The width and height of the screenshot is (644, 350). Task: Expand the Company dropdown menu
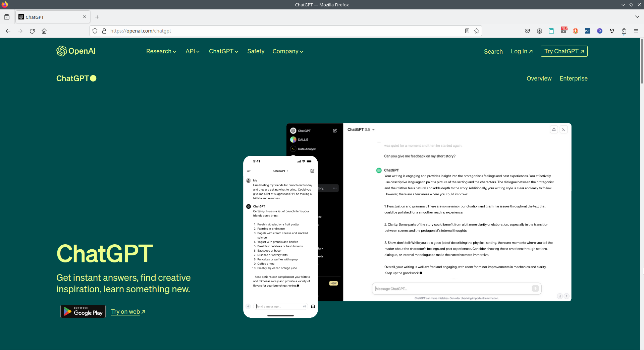(x=288, y=51)
